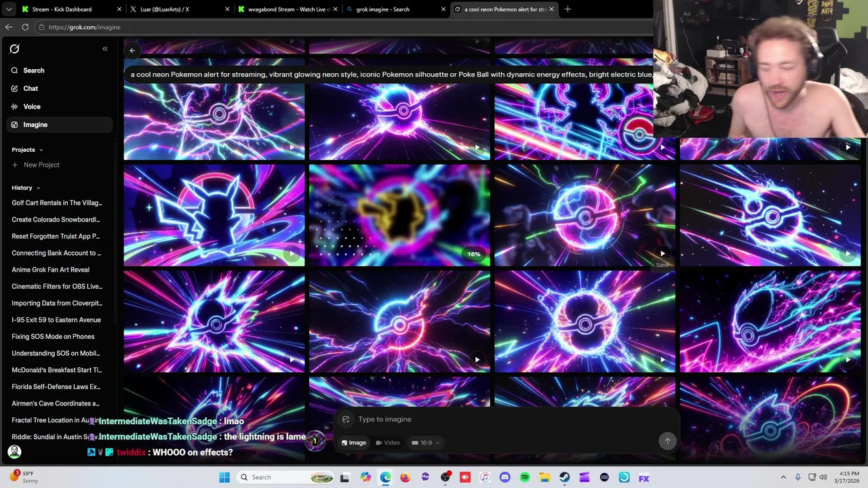Collapse the Projects section
This screenshot has height=488, width=868.
(x=27, y=150)
